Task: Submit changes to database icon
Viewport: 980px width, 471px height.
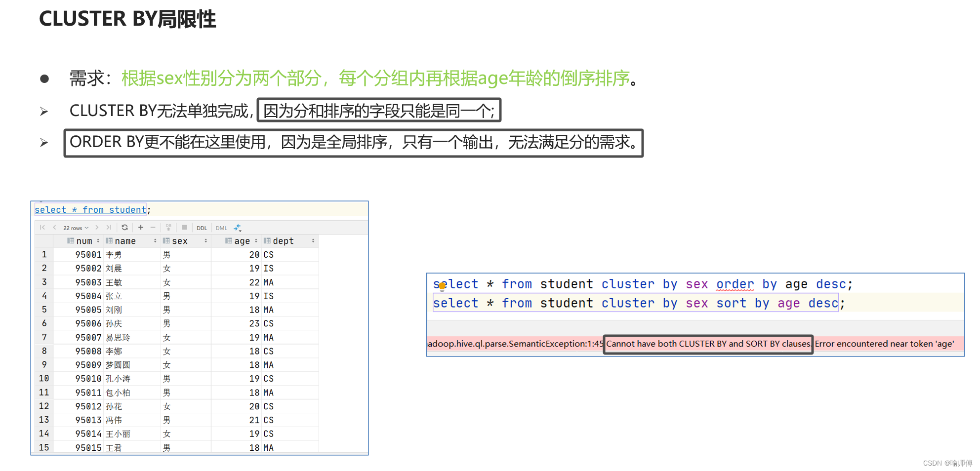Action: click(x=169, y=228)
